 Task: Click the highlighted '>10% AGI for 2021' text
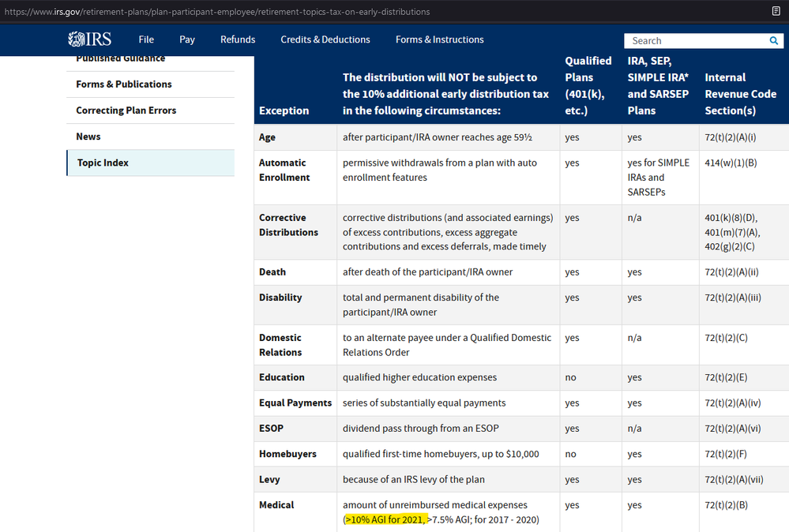(385, 519)
